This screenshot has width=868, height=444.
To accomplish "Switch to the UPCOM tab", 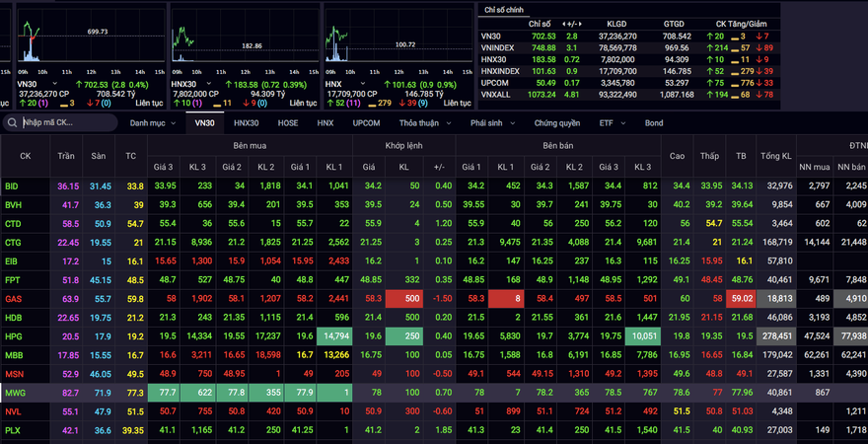I will click(366, 123).
